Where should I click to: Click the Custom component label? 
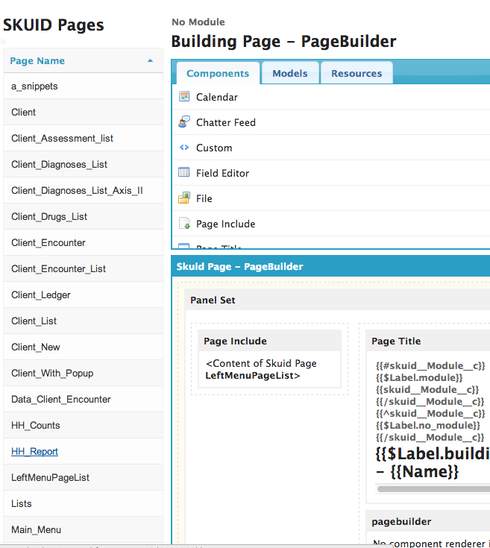pos(214,148)
